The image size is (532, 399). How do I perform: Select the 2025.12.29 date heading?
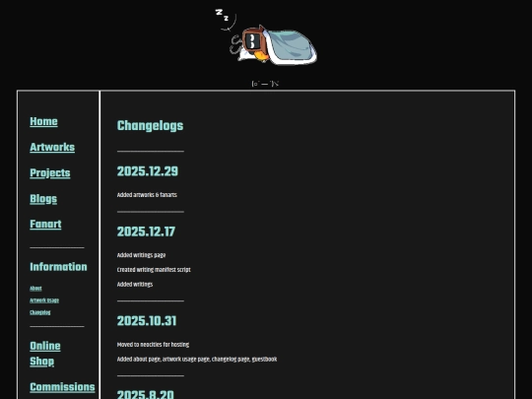click(147, 171)
